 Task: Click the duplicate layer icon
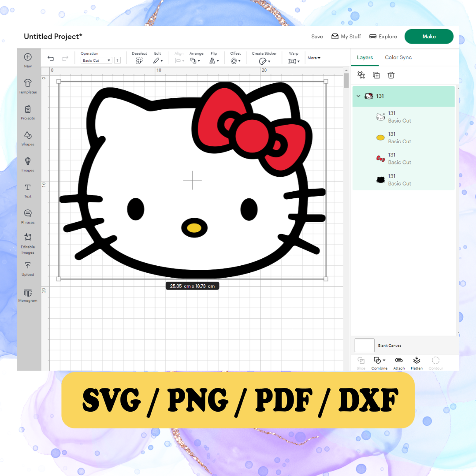pyautogui.click(x=376, y=75)
